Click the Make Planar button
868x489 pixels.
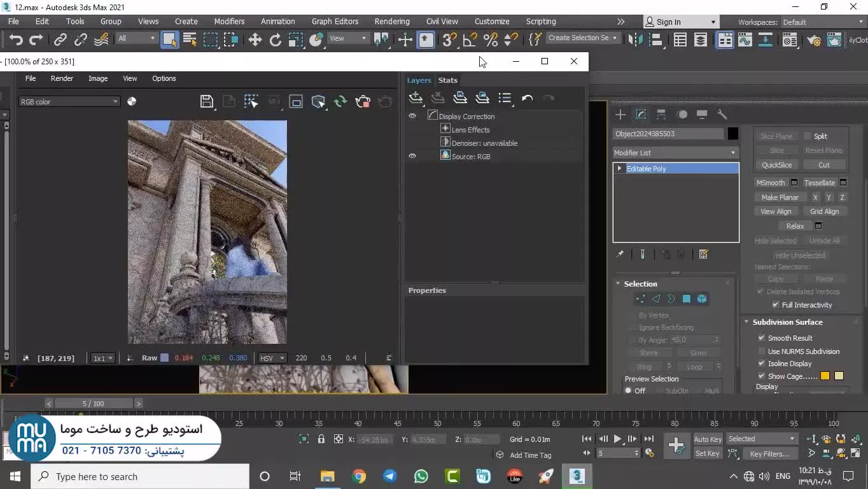click(x=780, y=197)
